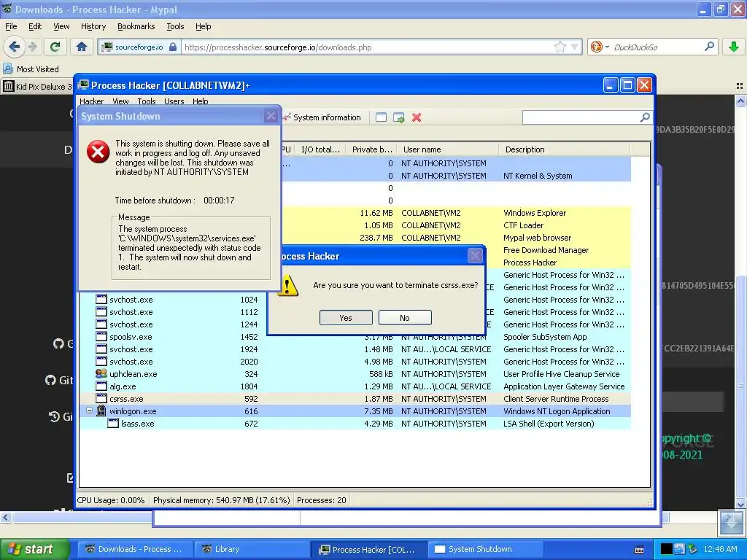Switch to System Shutdown taskbar item
This screenshot has height=560, width=747.
click(x=486, y=550)
